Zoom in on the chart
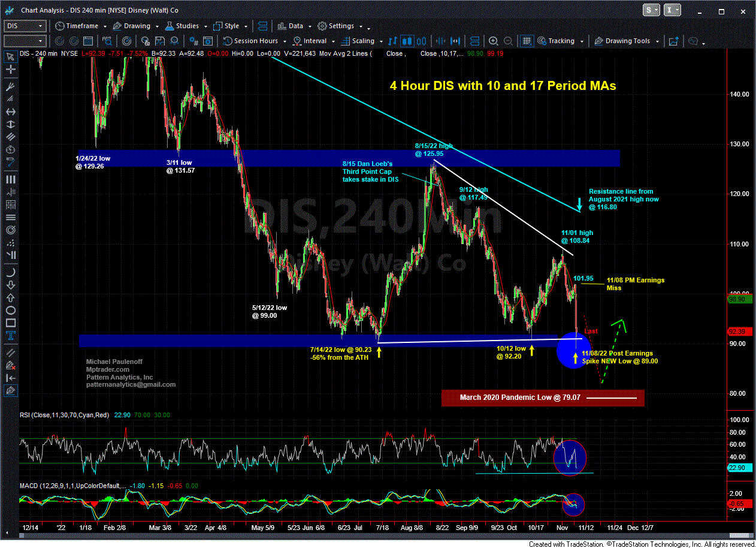The height and width of the screenshot is (548, 756). (493, 41)
